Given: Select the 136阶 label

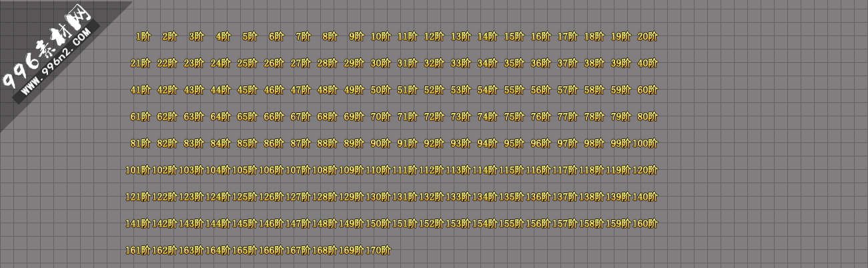Looking at the screenshot, I should tap(538, 197).
